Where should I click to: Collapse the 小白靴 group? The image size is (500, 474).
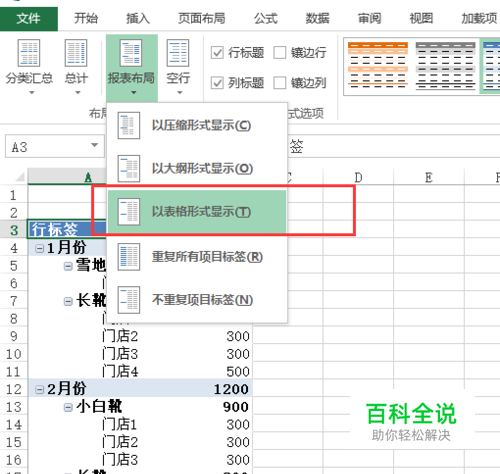click(68, 407)
